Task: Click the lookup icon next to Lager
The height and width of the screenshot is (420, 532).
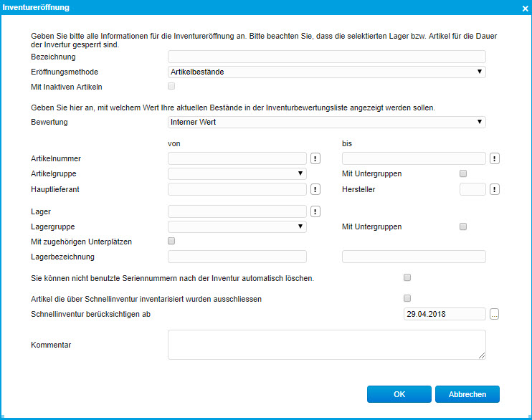Action: [x=315, y=211]
